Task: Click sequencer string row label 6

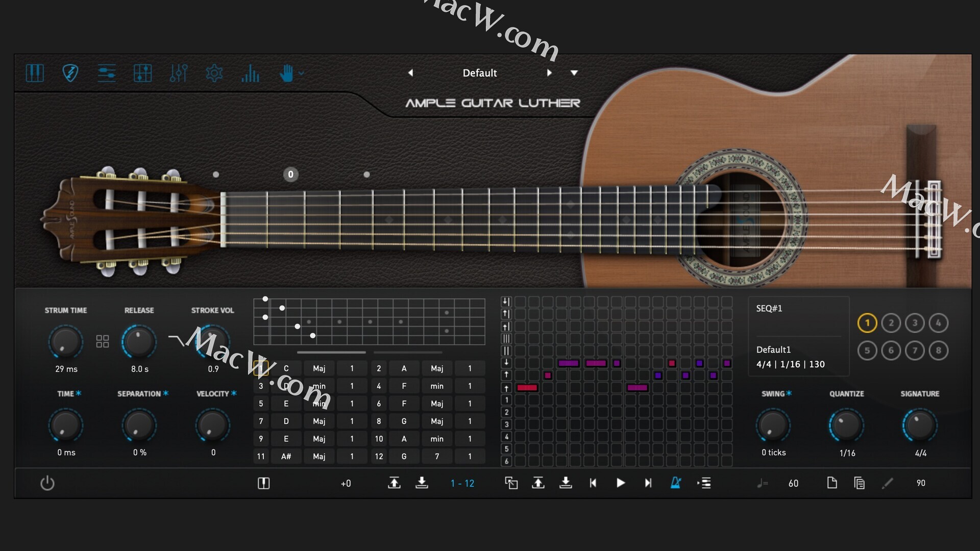Action: (506, 461)
